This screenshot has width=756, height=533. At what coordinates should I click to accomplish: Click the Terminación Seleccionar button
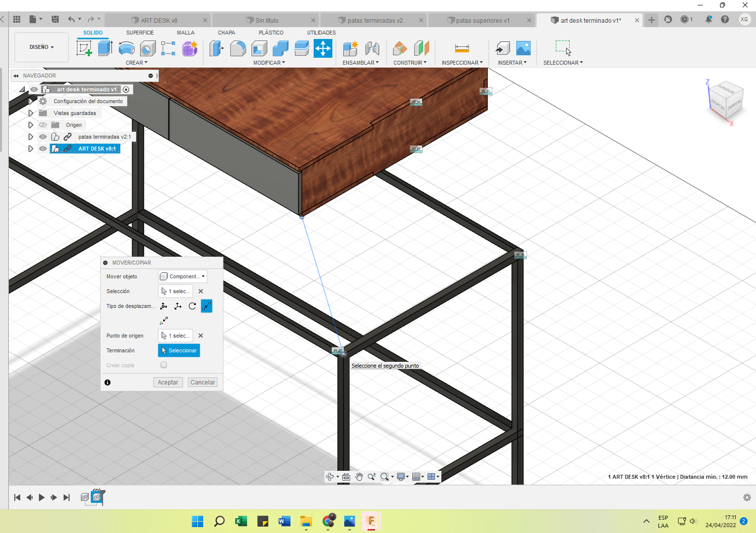179,350
